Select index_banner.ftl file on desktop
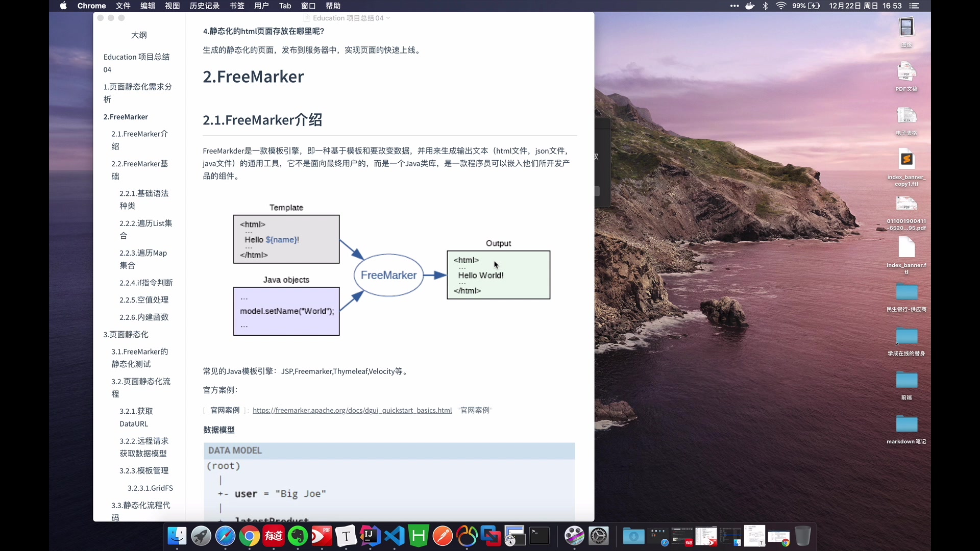Screen dimensions: 980x551 click(906, 255)
